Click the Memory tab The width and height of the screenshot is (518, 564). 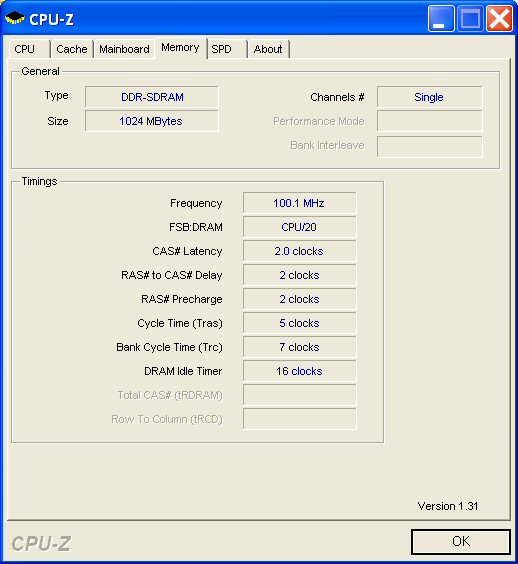[180, 47]
